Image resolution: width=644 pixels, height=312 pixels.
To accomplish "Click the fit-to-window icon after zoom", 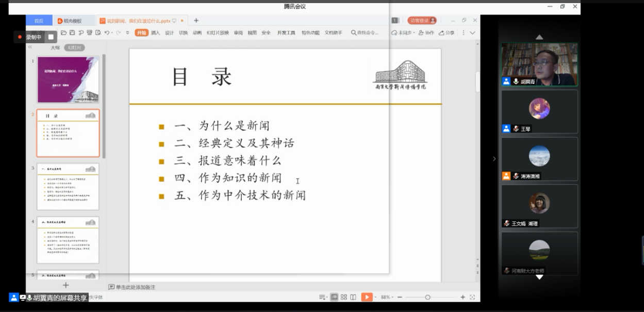I will (472, 297).
